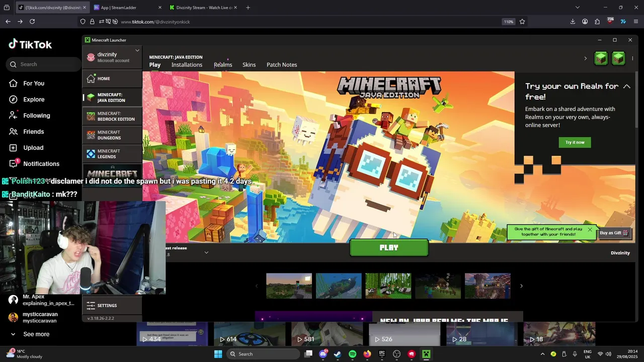Image resolution: width=644 pixels, height=362 pixels.
Task: Click the Buy as Gift button
Action: 614,233
